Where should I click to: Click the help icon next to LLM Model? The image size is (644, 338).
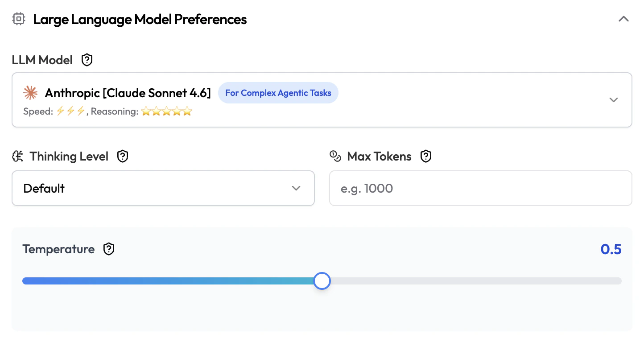[87, 60]
